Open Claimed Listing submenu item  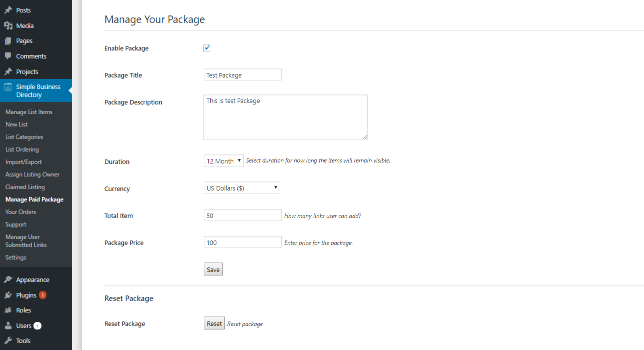(25, 187)
